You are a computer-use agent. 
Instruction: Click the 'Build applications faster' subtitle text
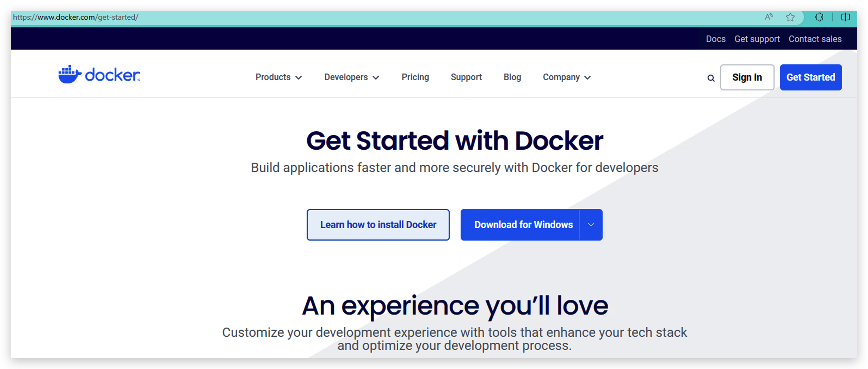pyautogui.click(x=454, y=168)
